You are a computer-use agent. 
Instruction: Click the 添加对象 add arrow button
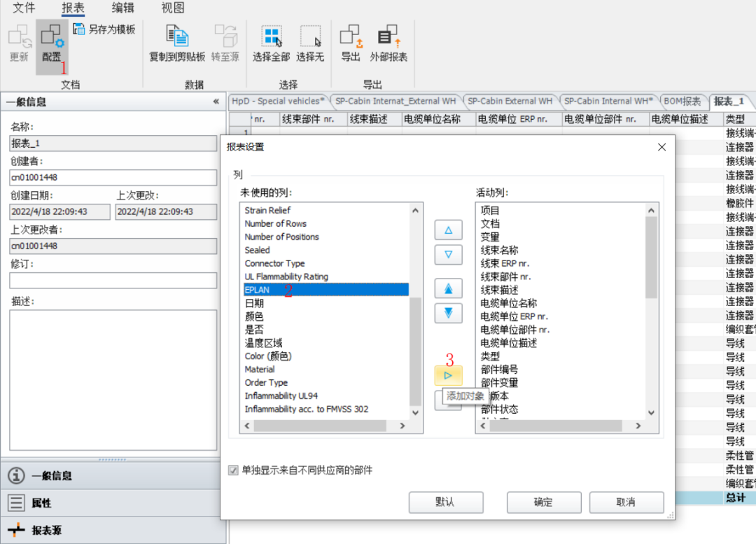pos(448,375)
